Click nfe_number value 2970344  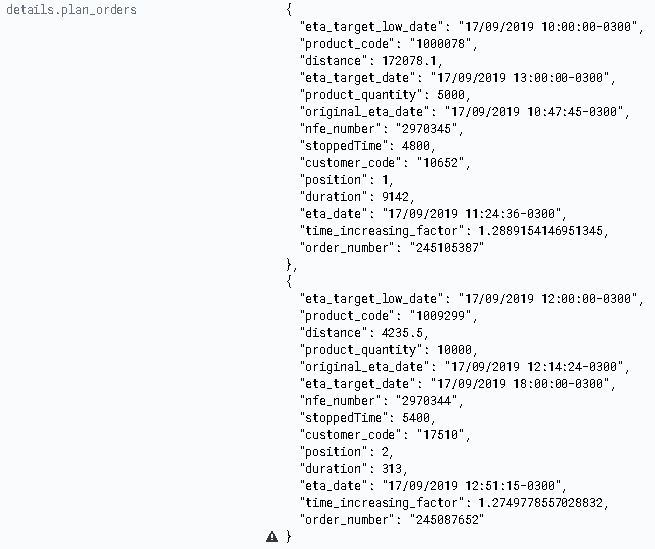click(x=427, y=401)
